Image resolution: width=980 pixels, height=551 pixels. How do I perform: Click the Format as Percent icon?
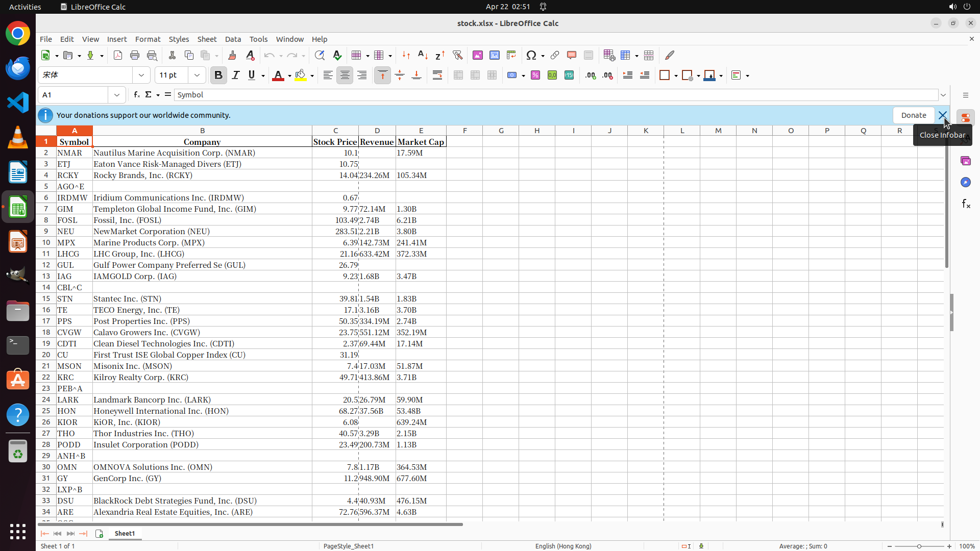point(535,76)
